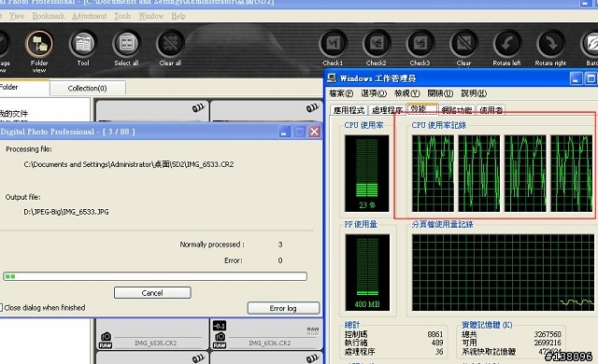
Task: Open the Error log
Action: point(283,308)
